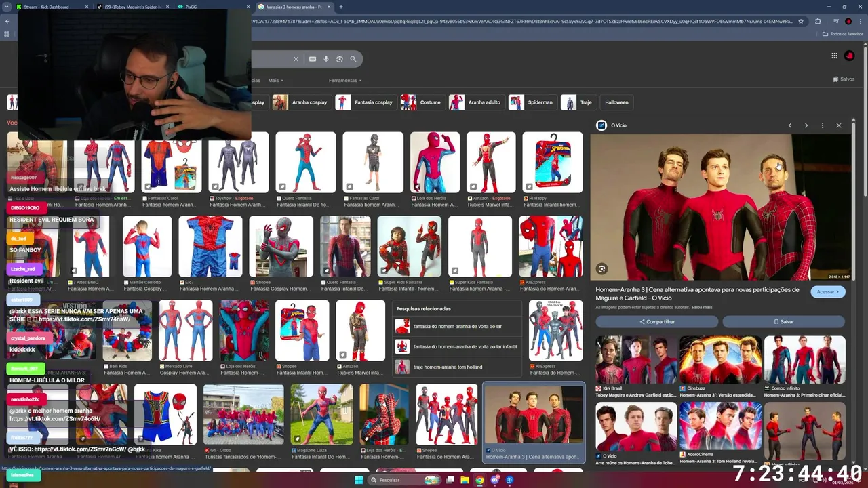Go to next image in preview panel
The height and width of the screenshot is (488, 868).
806,125
